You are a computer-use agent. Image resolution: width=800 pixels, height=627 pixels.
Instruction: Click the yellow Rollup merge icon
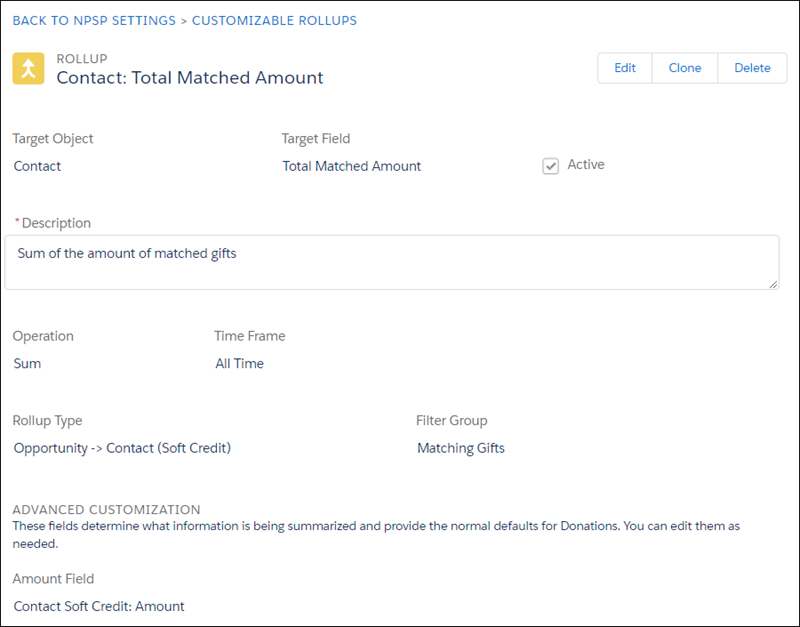[29, 68]
